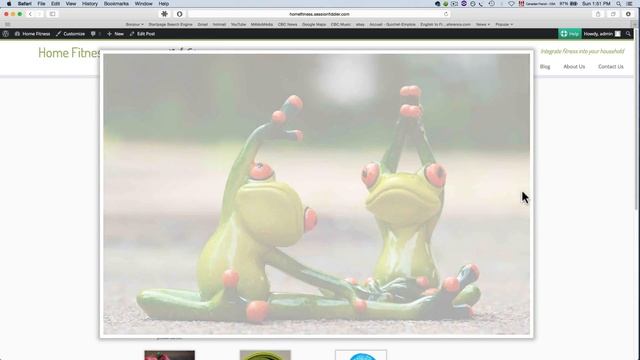Click the Time Machine icon in menu bar
Image resolution: width=640 pixels, height=360 pixels.
click(492, 4)
